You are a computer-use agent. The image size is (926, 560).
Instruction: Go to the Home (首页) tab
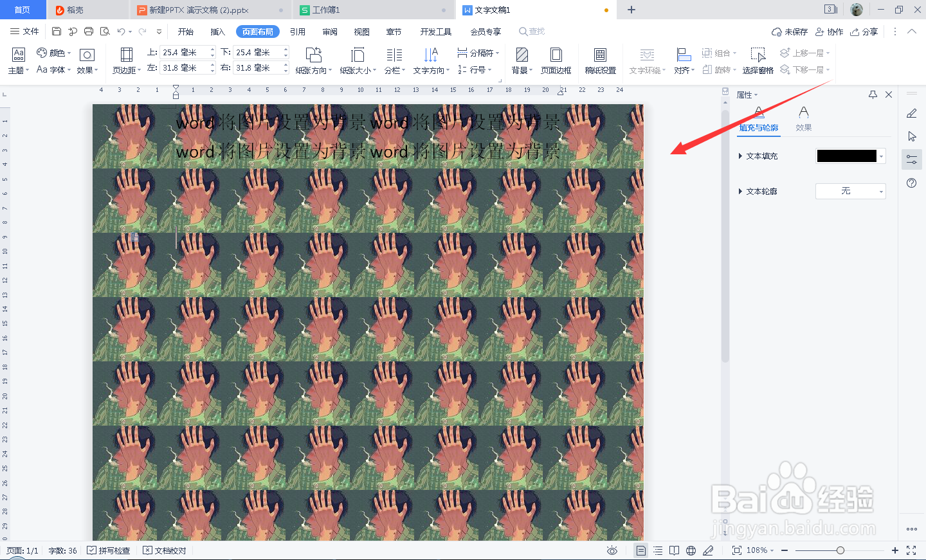[23, 10]
